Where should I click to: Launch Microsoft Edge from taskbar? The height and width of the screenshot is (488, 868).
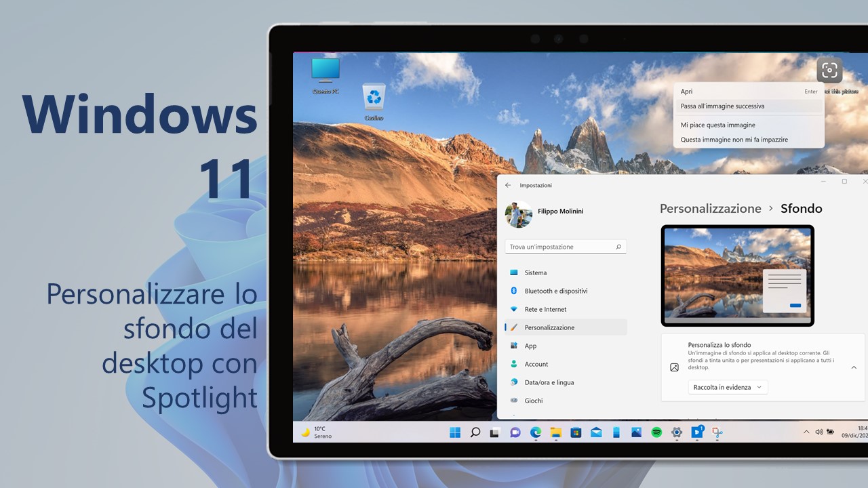point(536,432)
